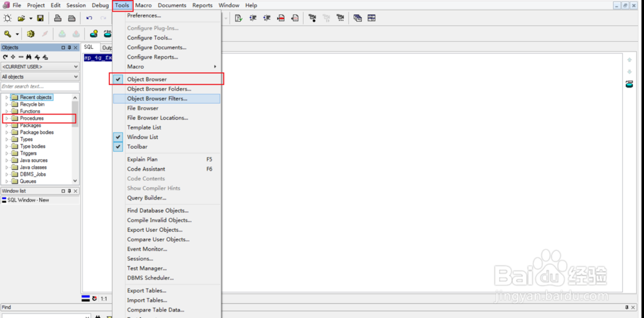This screenshot has height=318, width=644.
Task: Click the Open file folder icon
Action: tap(21, 18)
